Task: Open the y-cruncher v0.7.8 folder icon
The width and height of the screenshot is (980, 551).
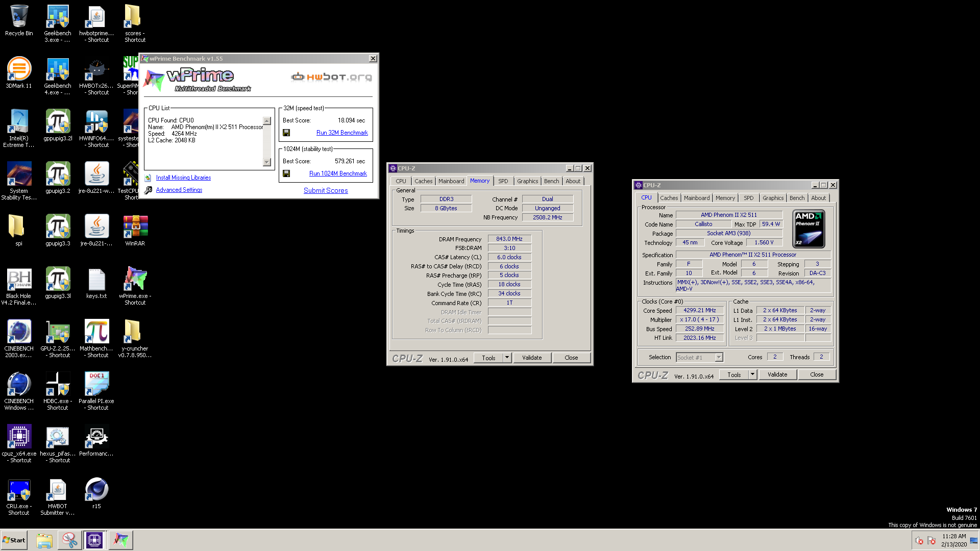Action: pyautogui.click(x=135, y=339)
